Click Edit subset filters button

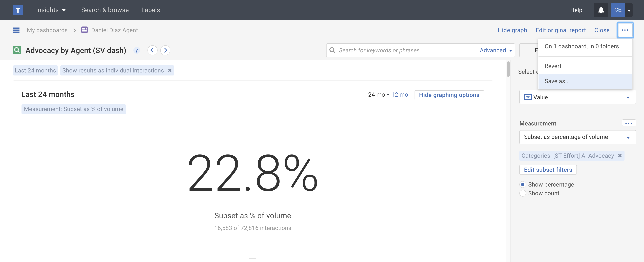point(548,170)
